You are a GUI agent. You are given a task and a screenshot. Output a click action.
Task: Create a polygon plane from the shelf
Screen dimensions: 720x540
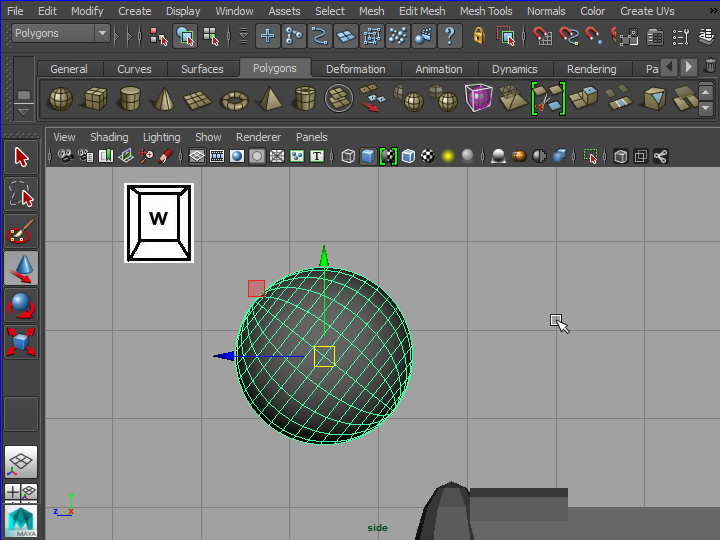tap(198, 100)
